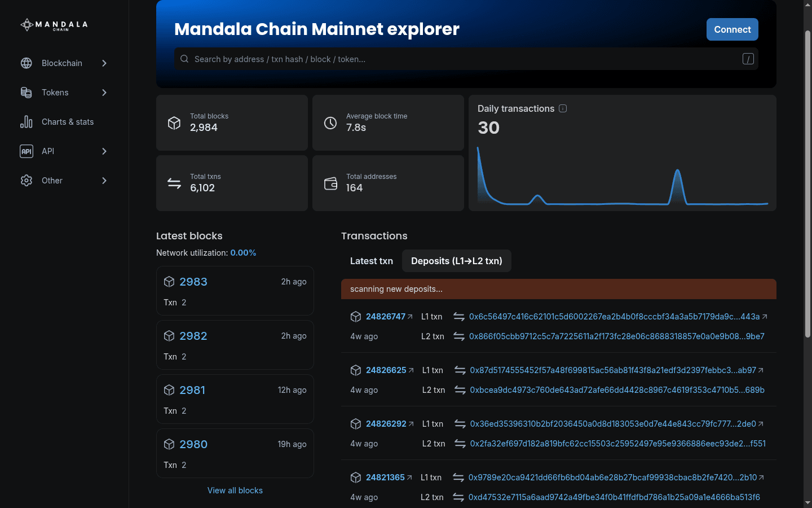This screenshot has height=508, width=812.
Task: Click the cube icon beside block 2980
Action: click(x=169, y=444)
